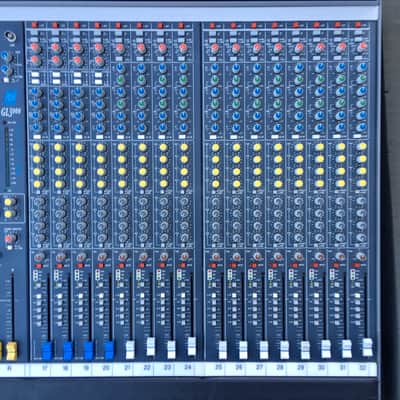Click channel label 29 on write-on strip
Screen dimensions: 400x400
pyautogui.click(x=301, y=368)
